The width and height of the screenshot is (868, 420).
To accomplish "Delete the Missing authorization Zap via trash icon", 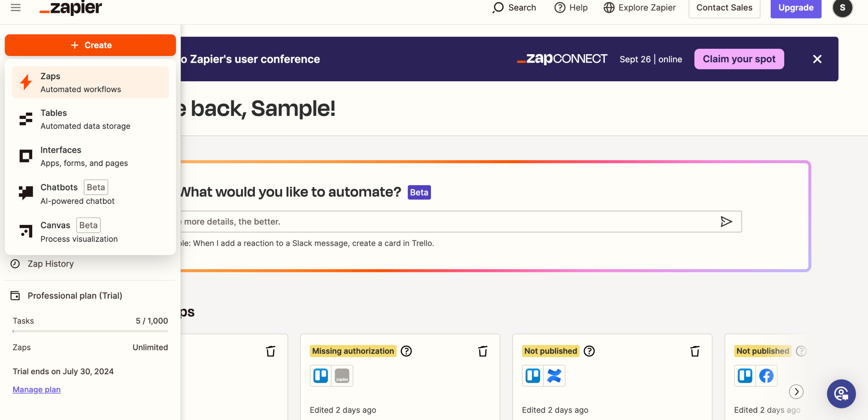I will (482, 351).
